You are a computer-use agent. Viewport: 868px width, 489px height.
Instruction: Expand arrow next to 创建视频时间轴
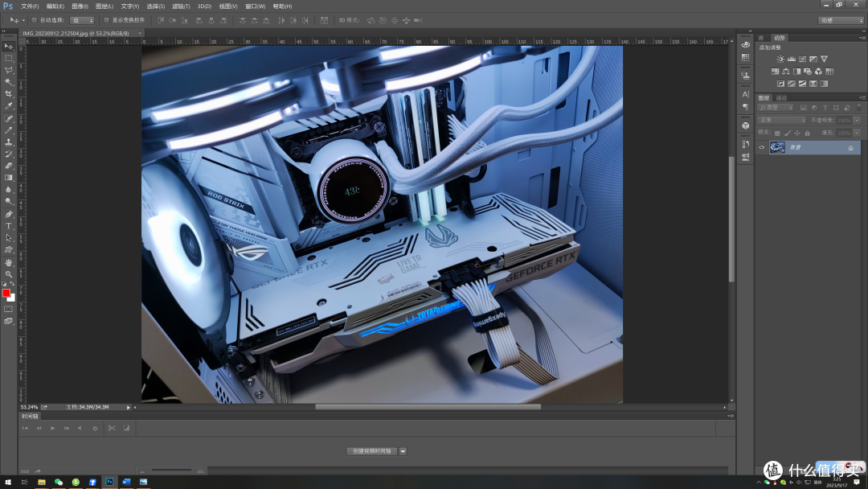point(403,451)
